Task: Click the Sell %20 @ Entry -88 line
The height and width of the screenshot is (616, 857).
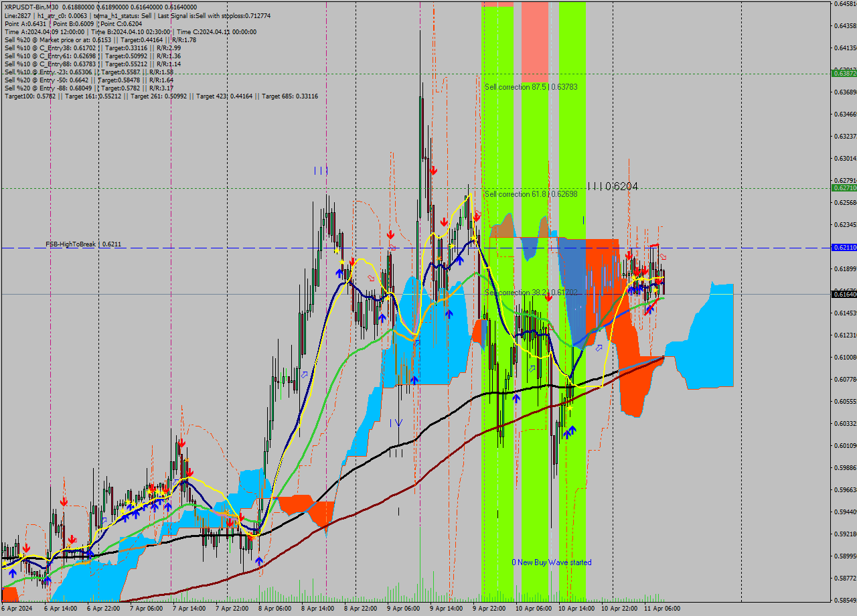Action: click(x=89, y=88)
